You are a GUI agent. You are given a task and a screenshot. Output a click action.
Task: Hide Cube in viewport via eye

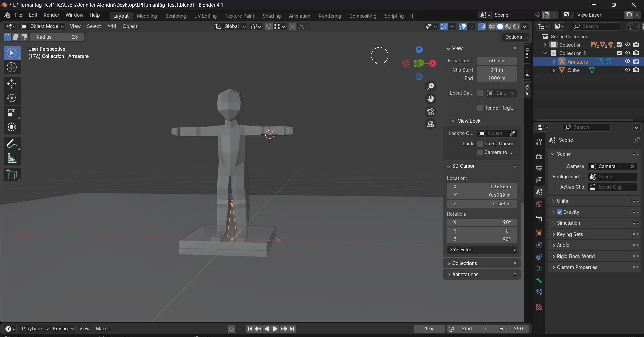coord(627,70)
